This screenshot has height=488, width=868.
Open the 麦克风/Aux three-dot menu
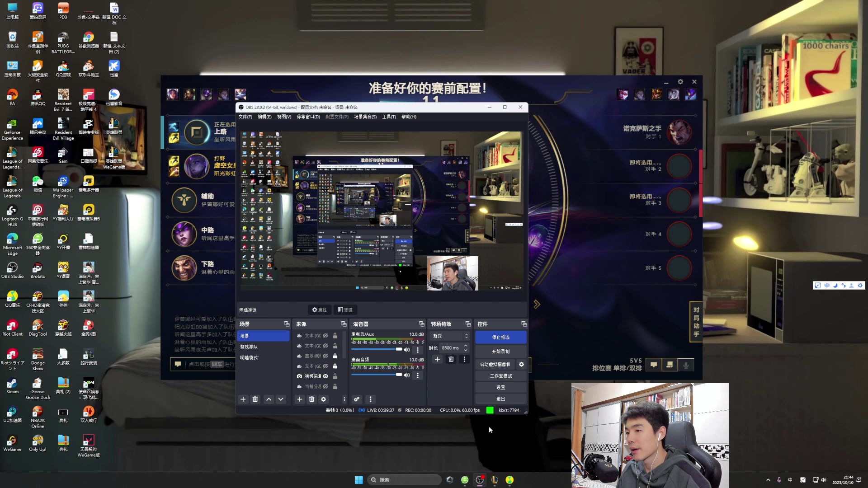(x=417, y=350)
